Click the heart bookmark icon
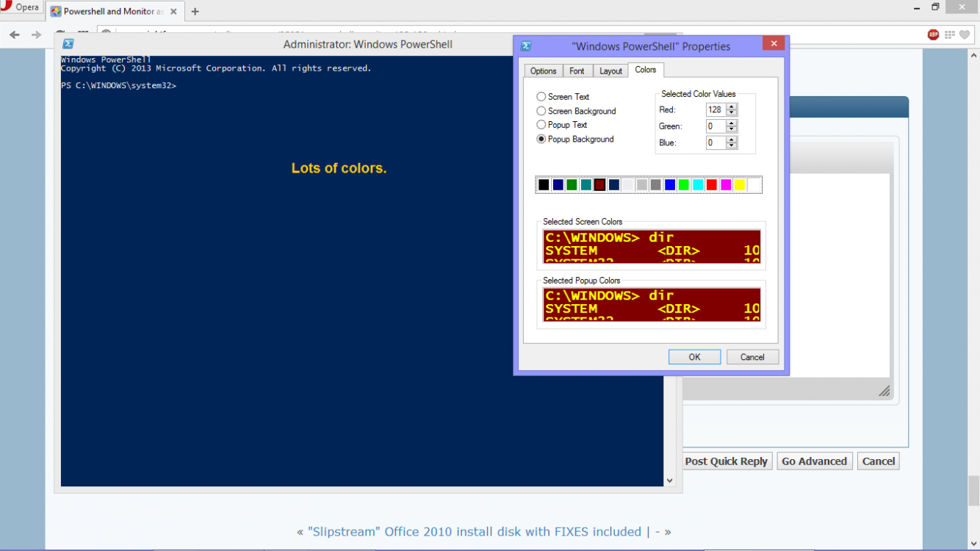 click(965, 35)
